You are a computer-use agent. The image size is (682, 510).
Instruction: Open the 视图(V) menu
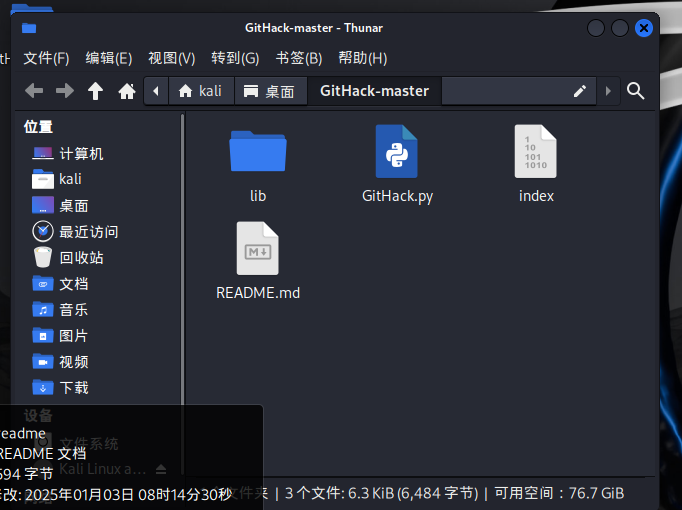pyautogui.click(x=172, y=58)
